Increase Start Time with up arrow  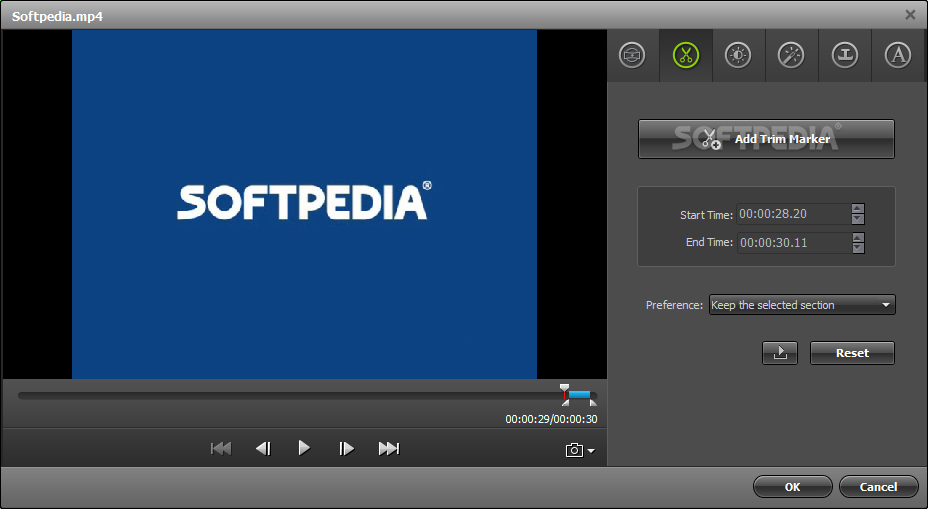[858, 208]
